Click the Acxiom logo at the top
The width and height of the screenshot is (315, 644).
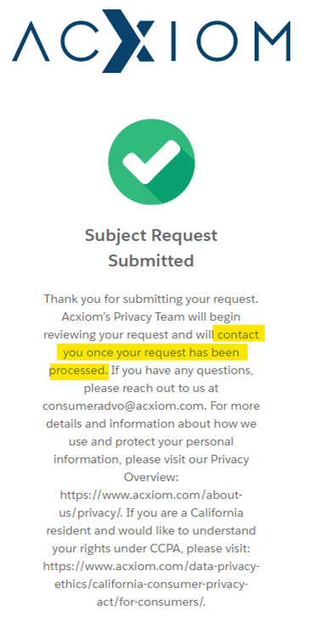click(151, 41)
